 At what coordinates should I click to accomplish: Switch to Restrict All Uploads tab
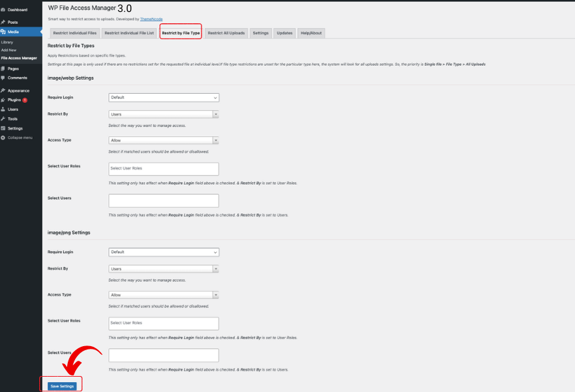coord(226,33)
